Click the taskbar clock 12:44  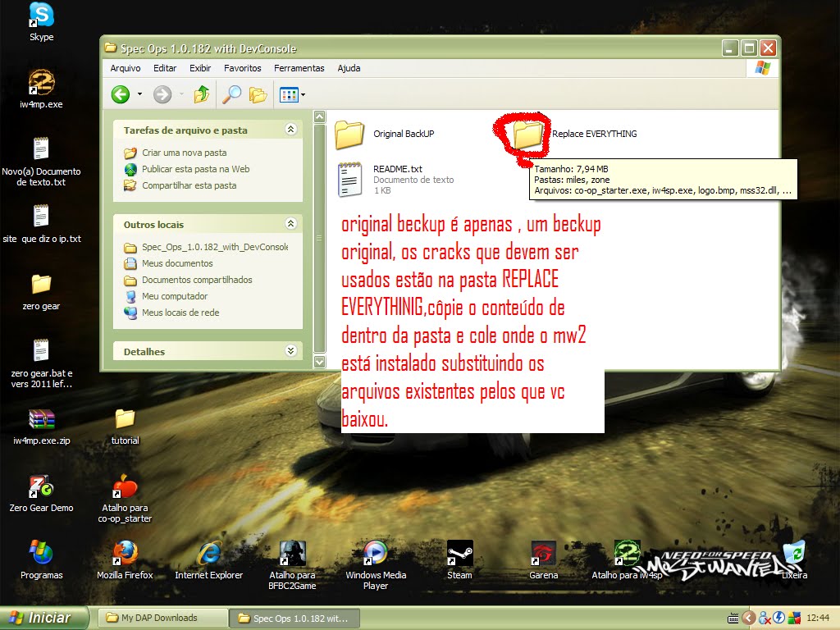point(818,619)
